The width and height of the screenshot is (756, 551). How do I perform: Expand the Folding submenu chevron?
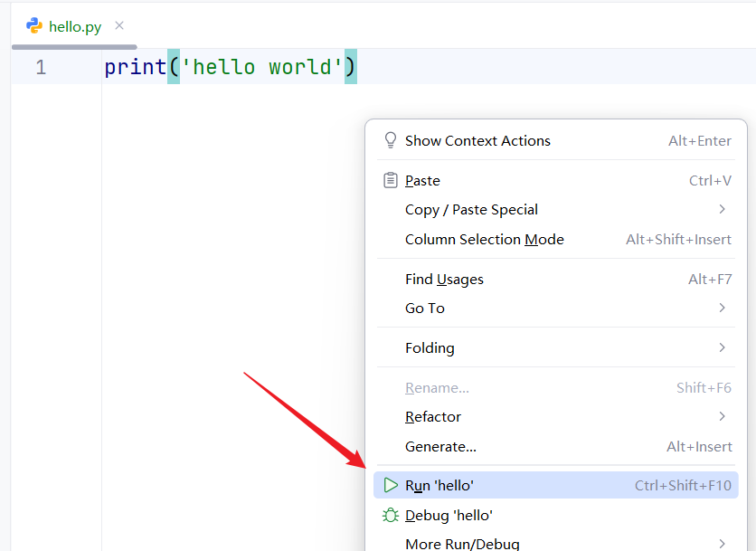[722, 347]
